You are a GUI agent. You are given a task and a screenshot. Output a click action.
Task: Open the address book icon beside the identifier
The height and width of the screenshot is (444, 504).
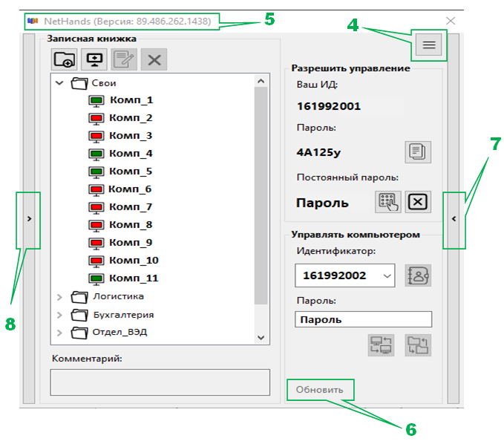click(x=418, y=275)
